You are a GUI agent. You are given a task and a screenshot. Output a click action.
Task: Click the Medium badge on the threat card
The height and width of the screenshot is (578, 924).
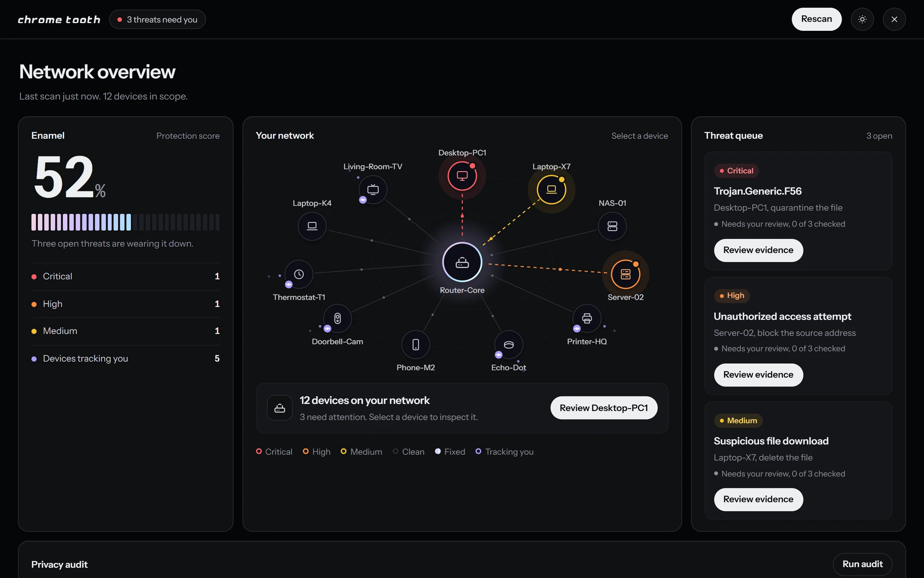click(738, 420)
